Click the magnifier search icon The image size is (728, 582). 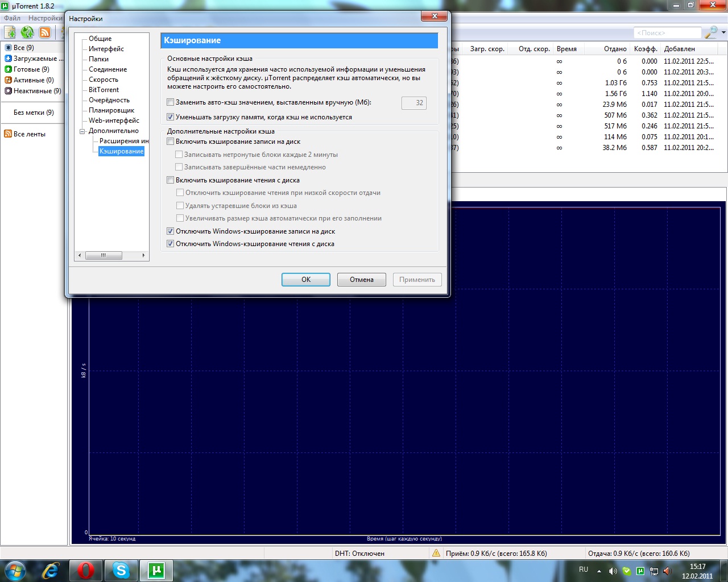click(711, 32)
